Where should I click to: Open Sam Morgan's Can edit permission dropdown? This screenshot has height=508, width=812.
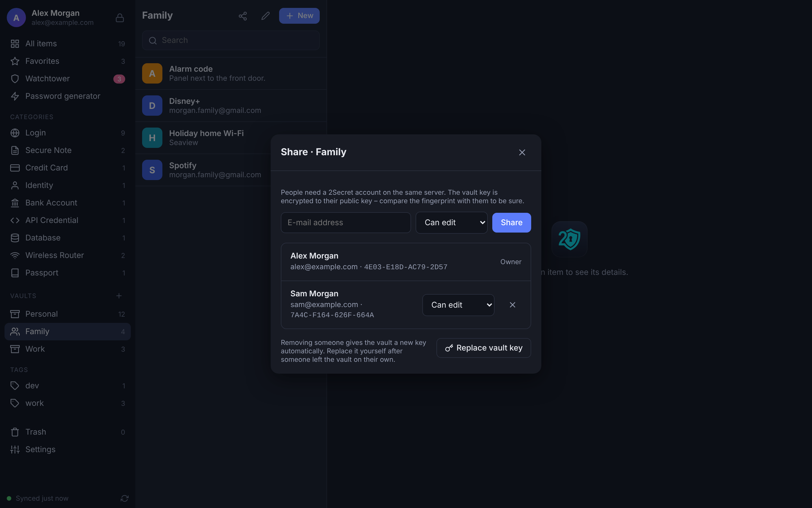(x=458, y=305)
